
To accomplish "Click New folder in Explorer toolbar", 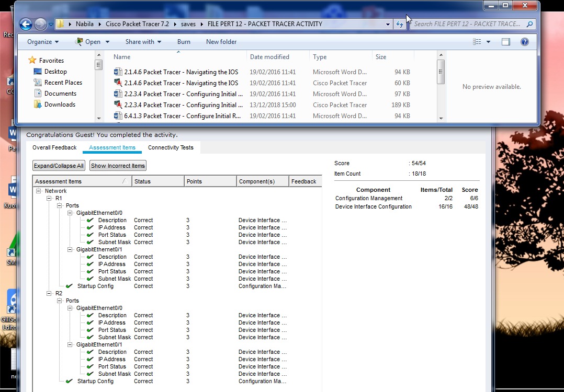I will tap(221, 42).
